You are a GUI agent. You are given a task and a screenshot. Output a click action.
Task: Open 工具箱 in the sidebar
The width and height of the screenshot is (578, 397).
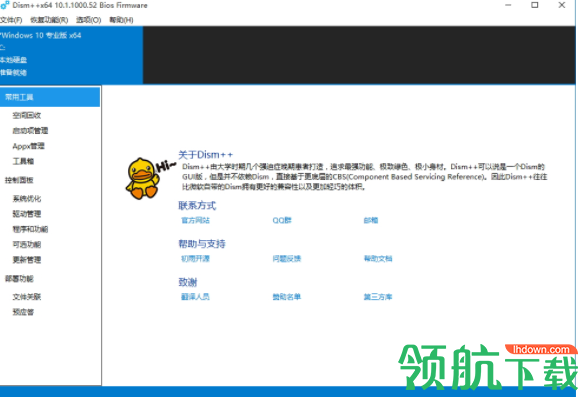(23, 161)
